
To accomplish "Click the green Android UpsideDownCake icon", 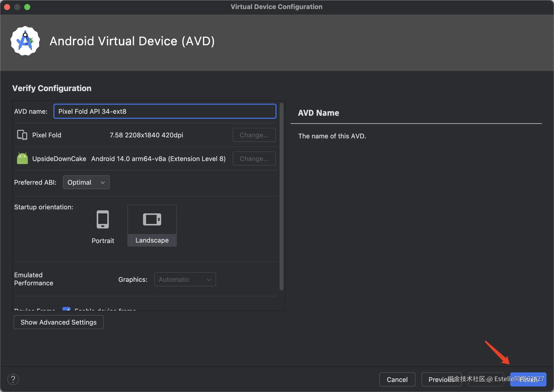I will (x=22, y=159).
